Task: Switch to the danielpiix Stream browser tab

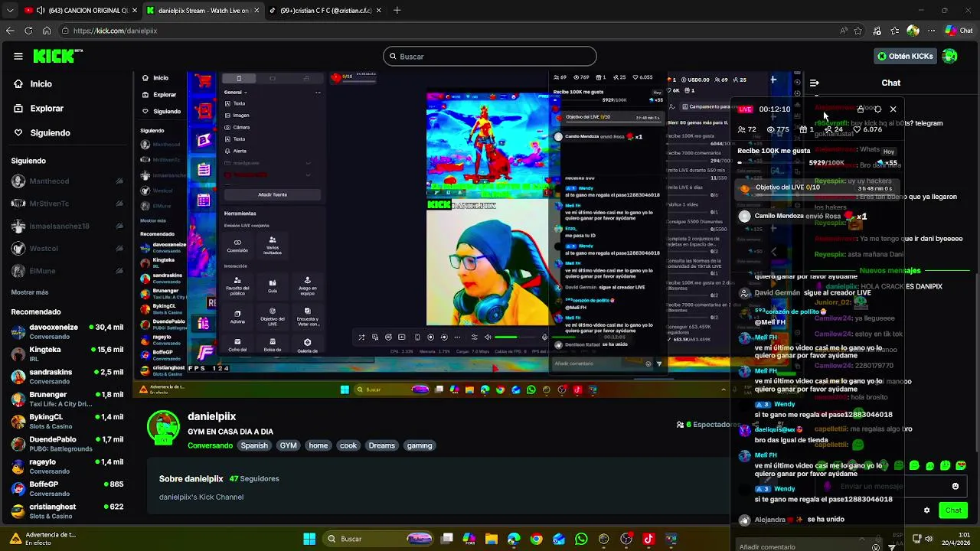Action: point(203,11)
